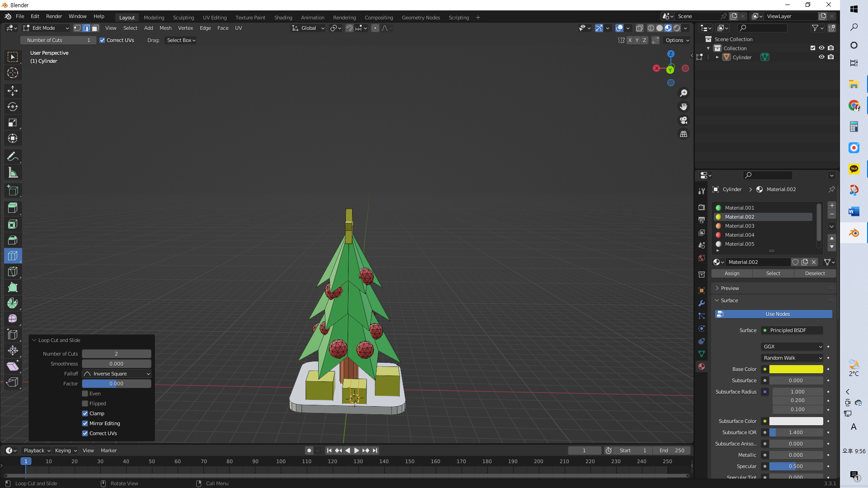The height and width of the screenshot is (488, 868).
Task: Open the yellow Base Color swatch
Action: tap(796, 369)
